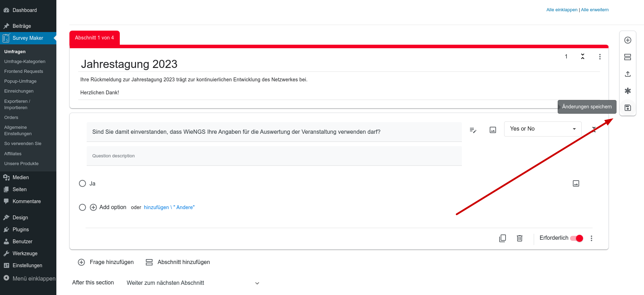Open the 'Yes or No' question type dropdown
The width and height of the screenshot is (644, 295).
(x=543, y=129)
